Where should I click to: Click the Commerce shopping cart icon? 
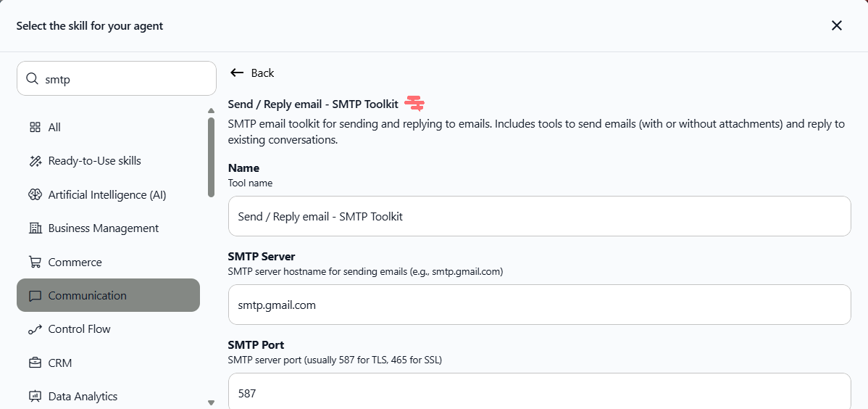click(x=35, y=262)
